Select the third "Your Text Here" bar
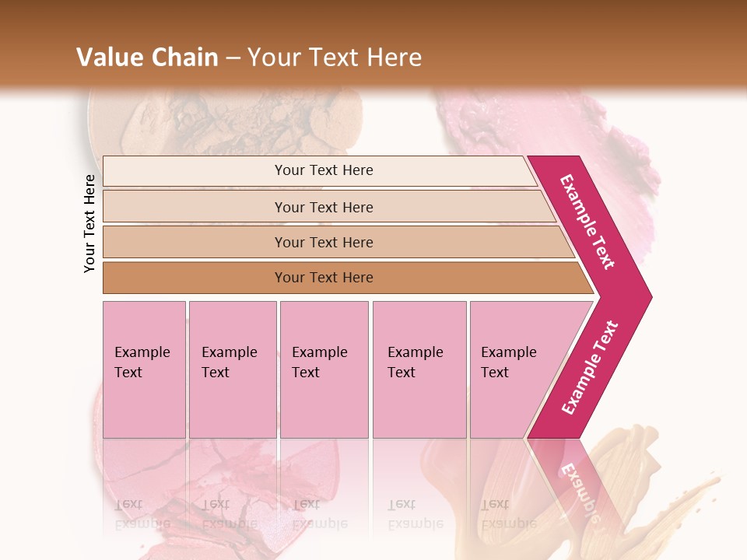 coord(338,242)
